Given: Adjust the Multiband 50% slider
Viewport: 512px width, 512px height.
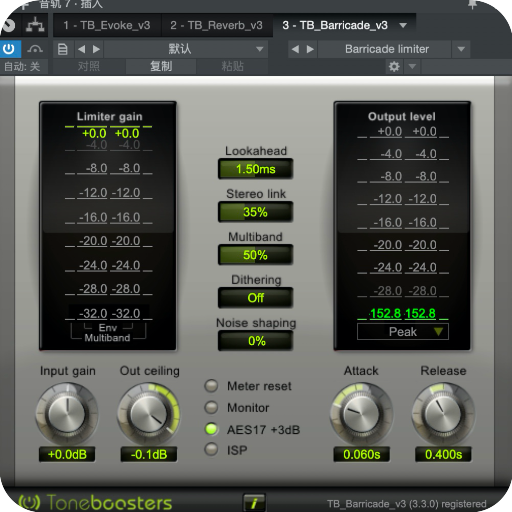Looking at the screenshot, I should [x=256, y=255].
